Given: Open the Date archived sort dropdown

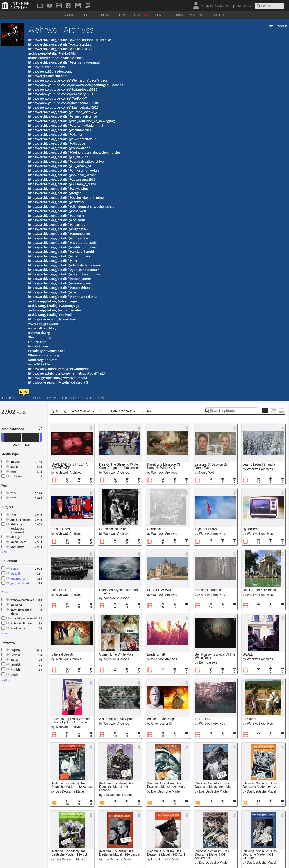Looking at the screenshot, I should (x=123, y=411).
